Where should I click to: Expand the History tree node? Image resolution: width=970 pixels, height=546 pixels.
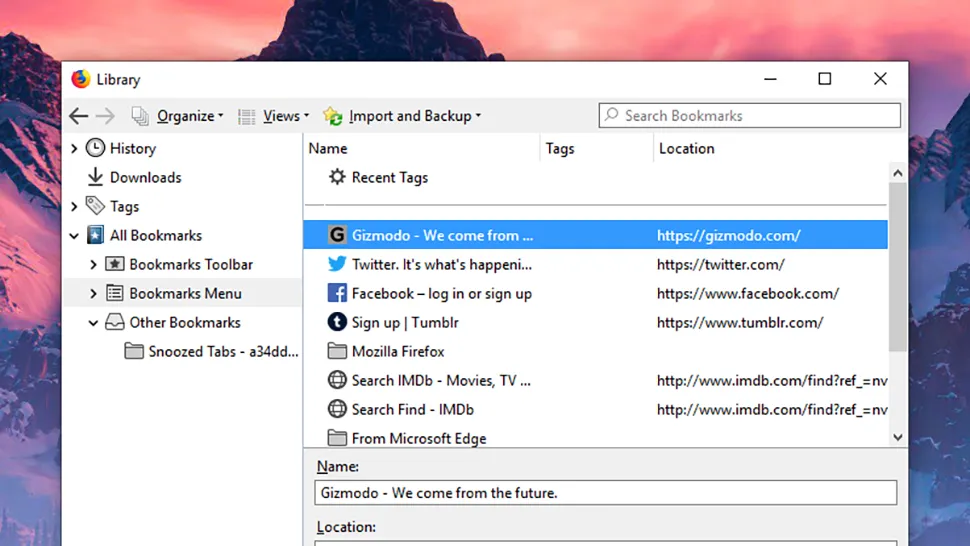click(74, 149)
